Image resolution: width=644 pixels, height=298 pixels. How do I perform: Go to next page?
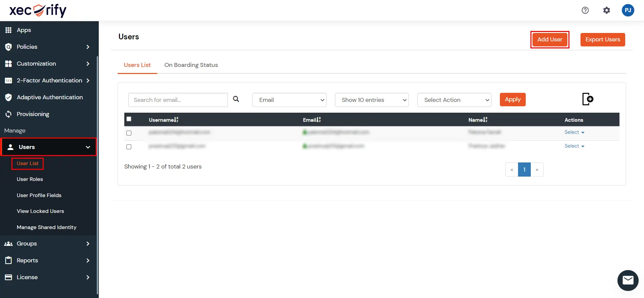tap(537, 170)
